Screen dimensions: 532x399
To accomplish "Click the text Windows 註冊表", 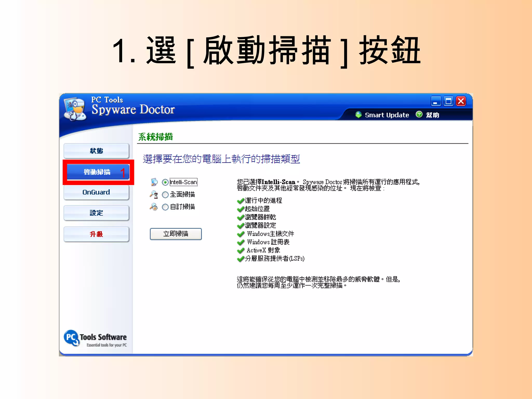I will [268, 242].
